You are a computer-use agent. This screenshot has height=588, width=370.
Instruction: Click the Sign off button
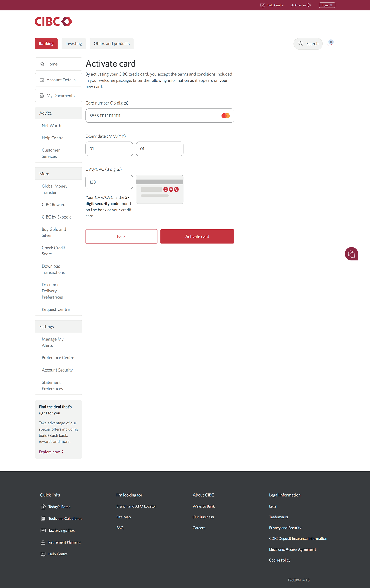pos(327,5)
